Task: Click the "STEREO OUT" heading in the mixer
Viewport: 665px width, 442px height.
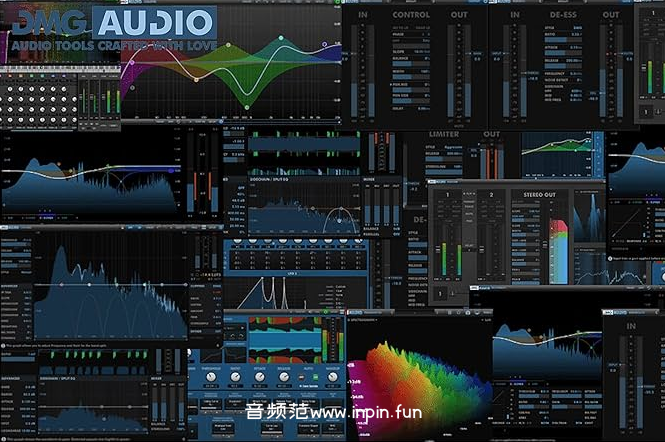Action: point(539,195)
